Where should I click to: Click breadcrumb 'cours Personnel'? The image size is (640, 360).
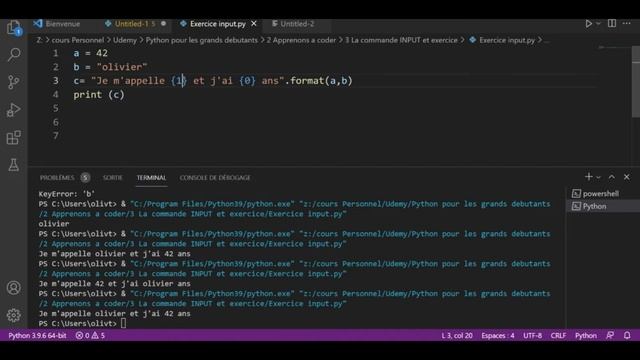[x=78, y=40]
